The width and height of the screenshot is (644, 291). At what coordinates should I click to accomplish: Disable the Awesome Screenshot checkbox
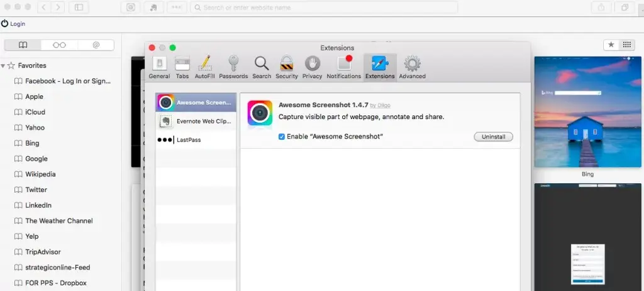coord(282,137)
